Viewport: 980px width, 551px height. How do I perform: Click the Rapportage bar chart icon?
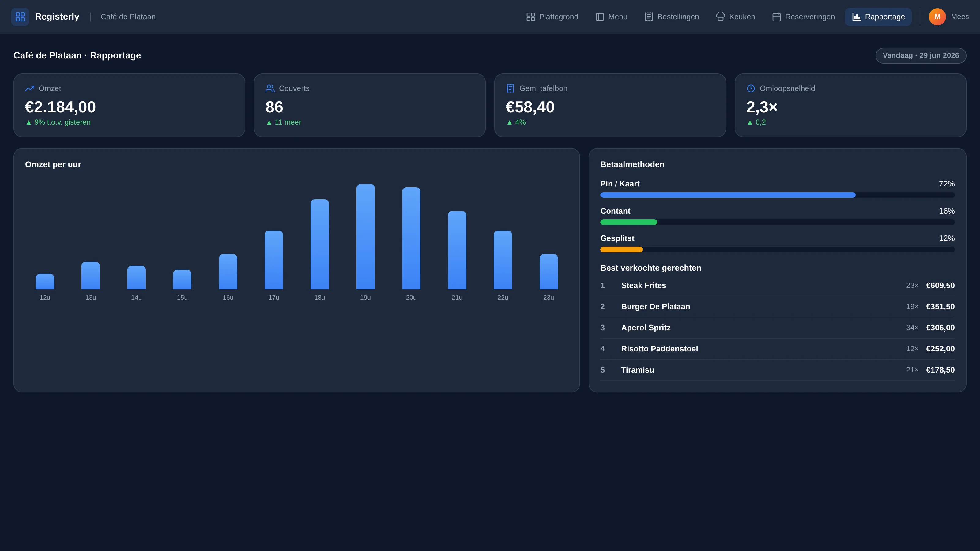856,17
